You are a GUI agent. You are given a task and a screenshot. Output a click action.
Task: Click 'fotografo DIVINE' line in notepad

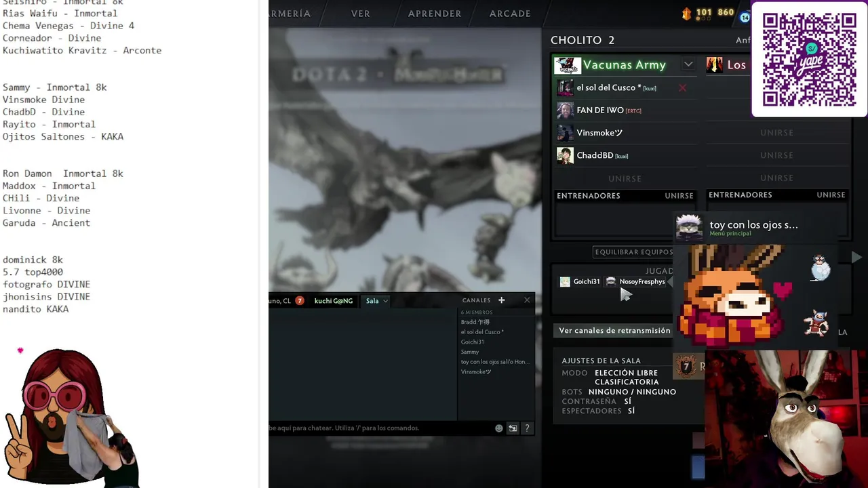click(x=46, y=284)
